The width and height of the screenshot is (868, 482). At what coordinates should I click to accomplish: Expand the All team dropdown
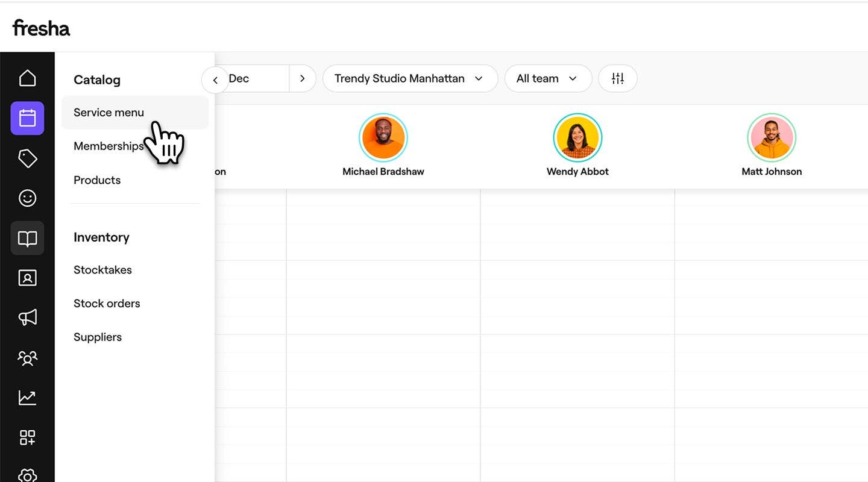tap(547, 78)
